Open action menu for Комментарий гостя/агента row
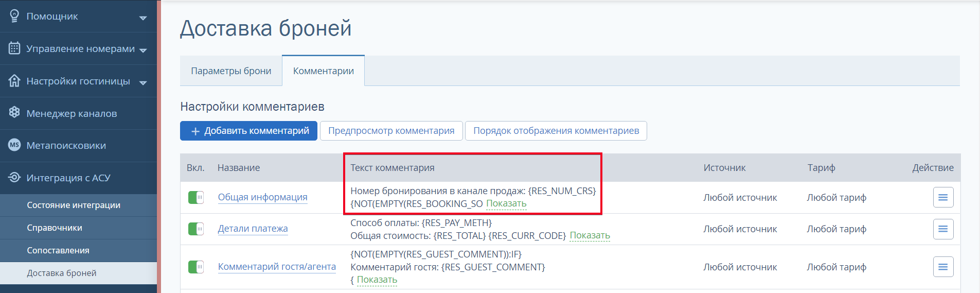980x293 pixels. point(943,267)
